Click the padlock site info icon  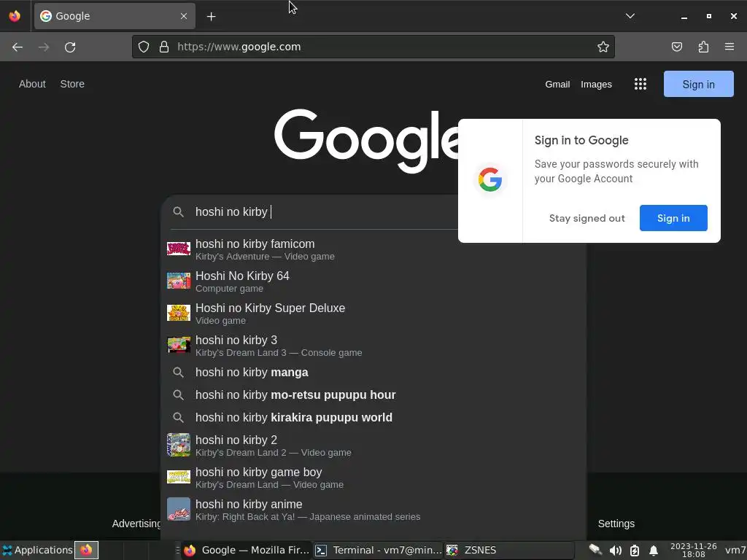coord(164,47)
